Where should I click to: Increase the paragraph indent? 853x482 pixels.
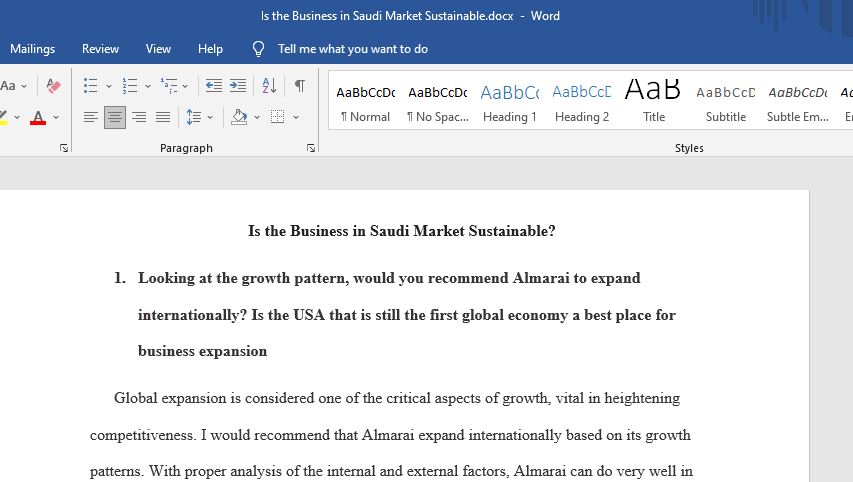point(238,86)
